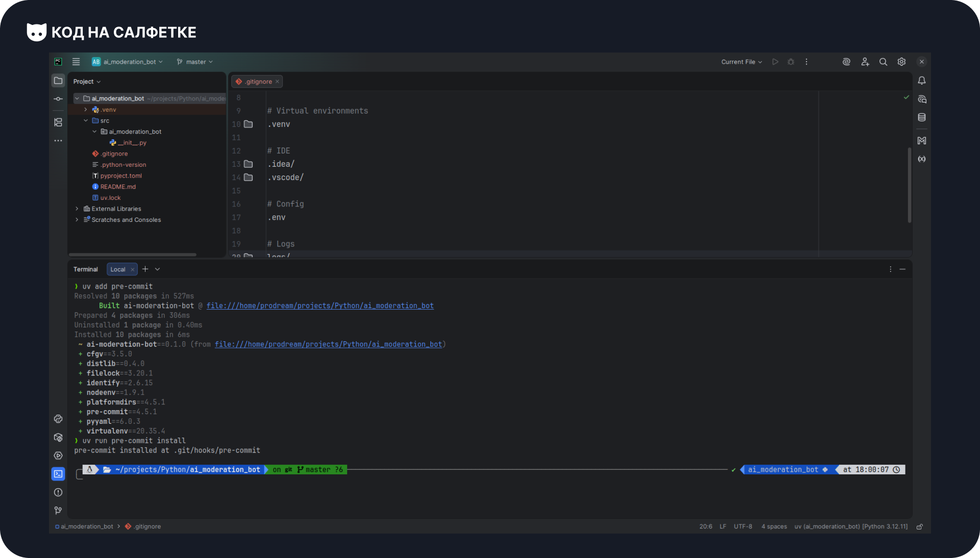
Task: Expand the .venv folder in project tree
Action: coord(86,110)
